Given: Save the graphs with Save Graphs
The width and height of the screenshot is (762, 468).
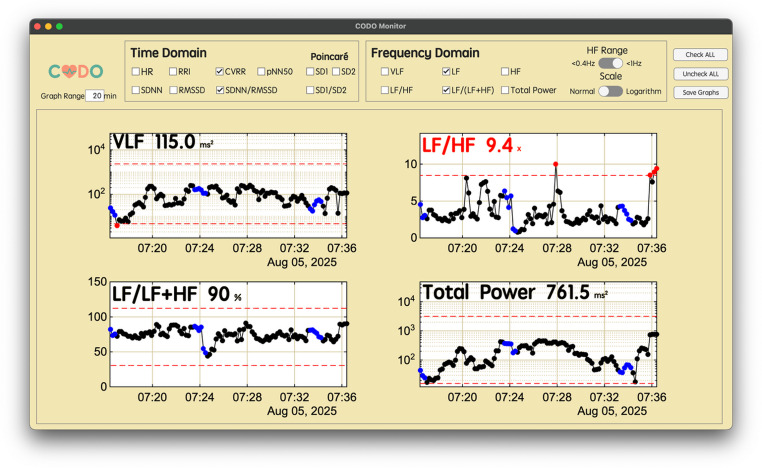Looking at the screenshot, I should click(700, 92).
